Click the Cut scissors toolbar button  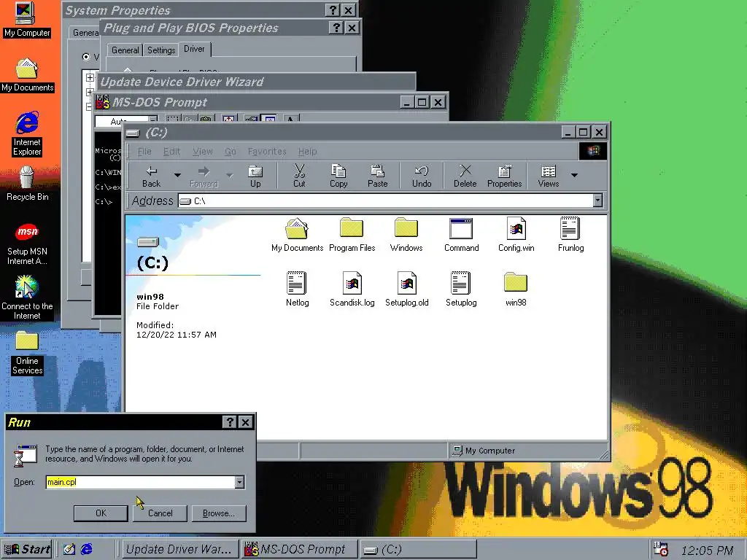(299, 176)
